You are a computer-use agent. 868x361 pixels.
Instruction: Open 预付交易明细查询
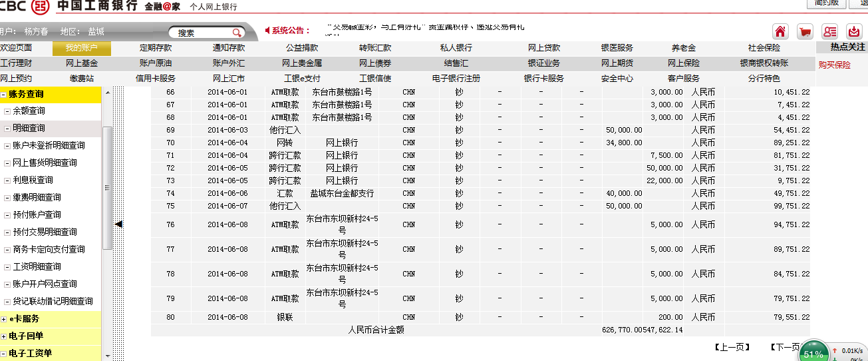[45, 232]
